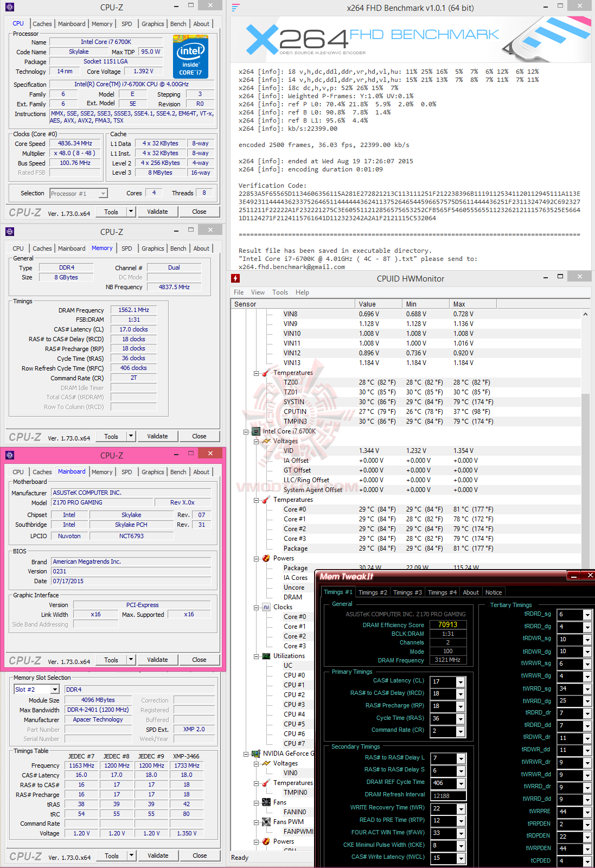
Task: Switch to Bench tab in top CPU-Z window
Action: click(x=178, y=24)
